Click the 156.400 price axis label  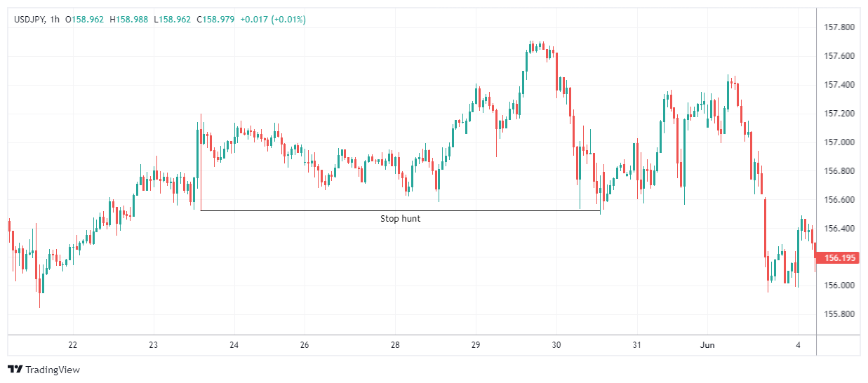838,229
